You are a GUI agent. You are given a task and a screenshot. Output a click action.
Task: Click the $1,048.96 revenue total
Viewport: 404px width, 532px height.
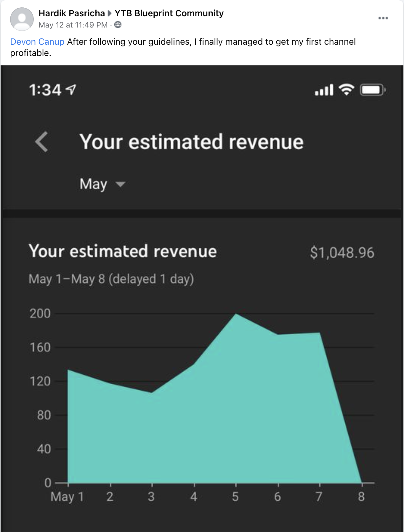click(342, 253)
